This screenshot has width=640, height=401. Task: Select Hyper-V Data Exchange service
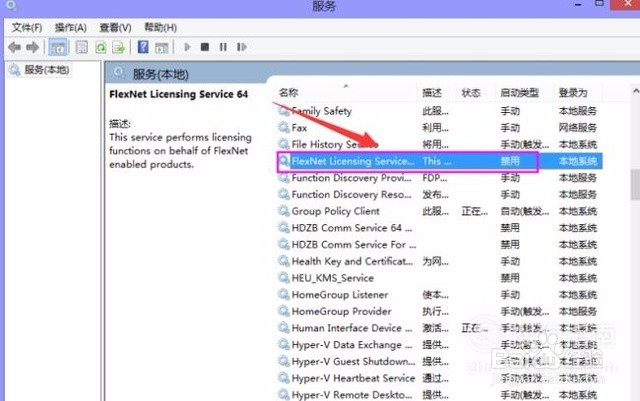[x=438, y=345]
